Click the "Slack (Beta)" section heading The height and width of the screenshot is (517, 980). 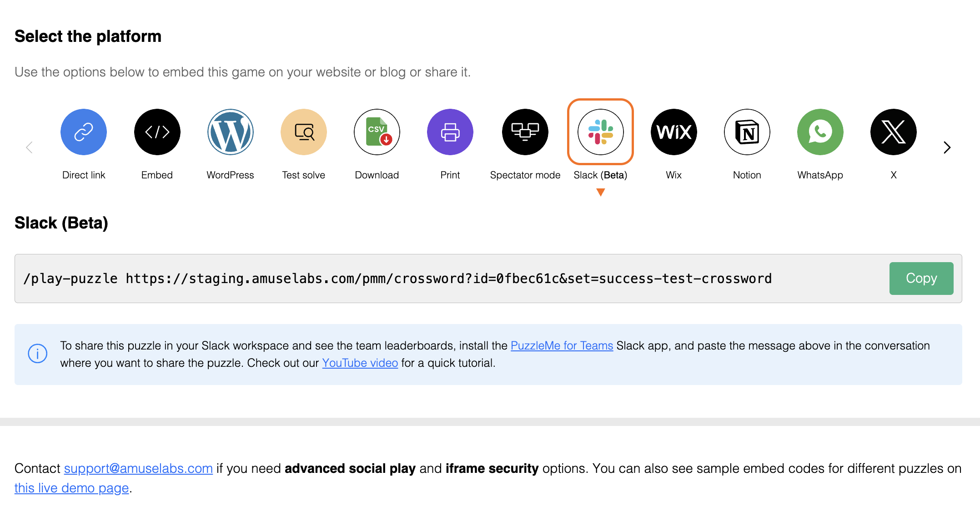(61, 223)
